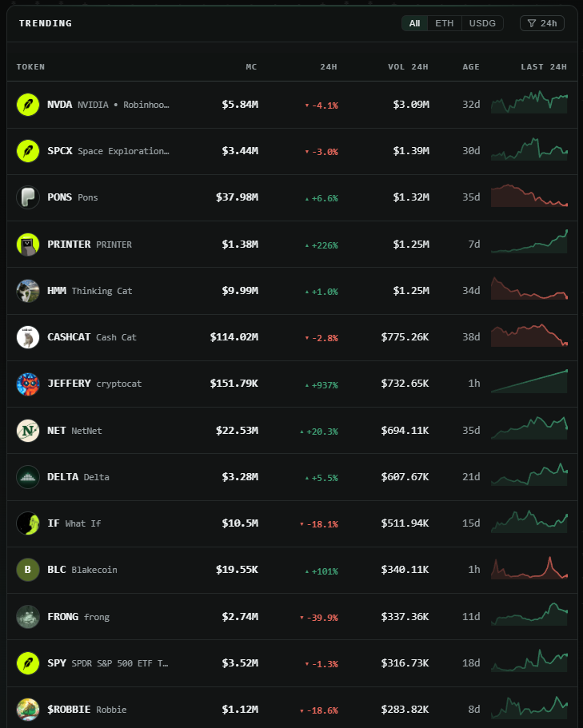Switch to the ETH filter tab
This screenshot has height=728, width=583.
[x=445, y=23]
